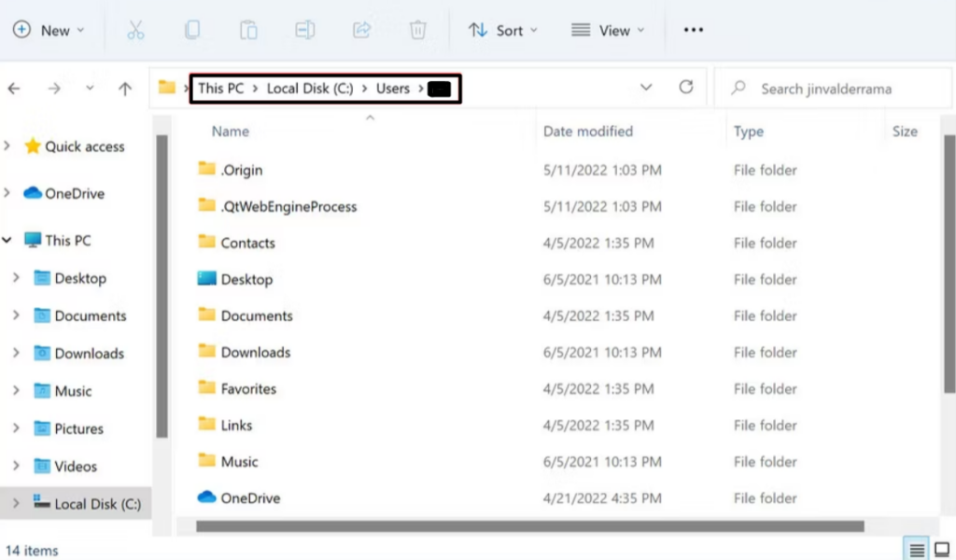Expand the Quick access tree node
Viewport: 956px width, 560px height.
(8, 146)
